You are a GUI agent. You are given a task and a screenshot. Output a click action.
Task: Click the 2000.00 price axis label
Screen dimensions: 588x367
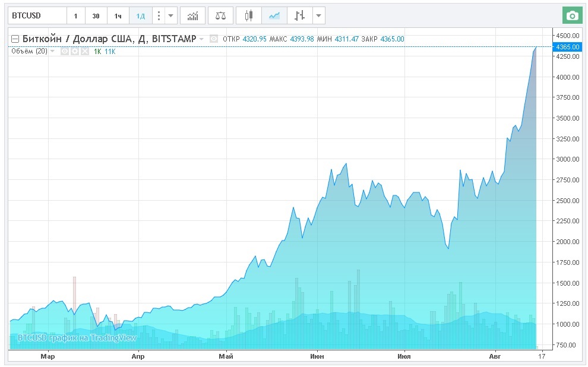[x=568, y=242]
